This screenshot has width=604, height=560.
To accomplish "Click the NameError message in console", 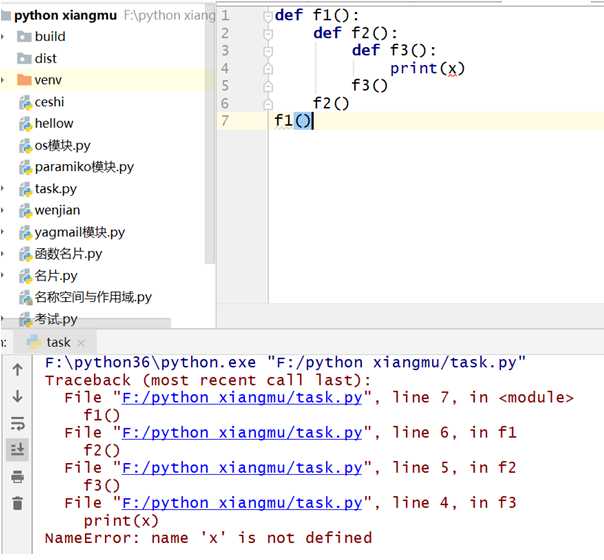I will pos(208,538).
